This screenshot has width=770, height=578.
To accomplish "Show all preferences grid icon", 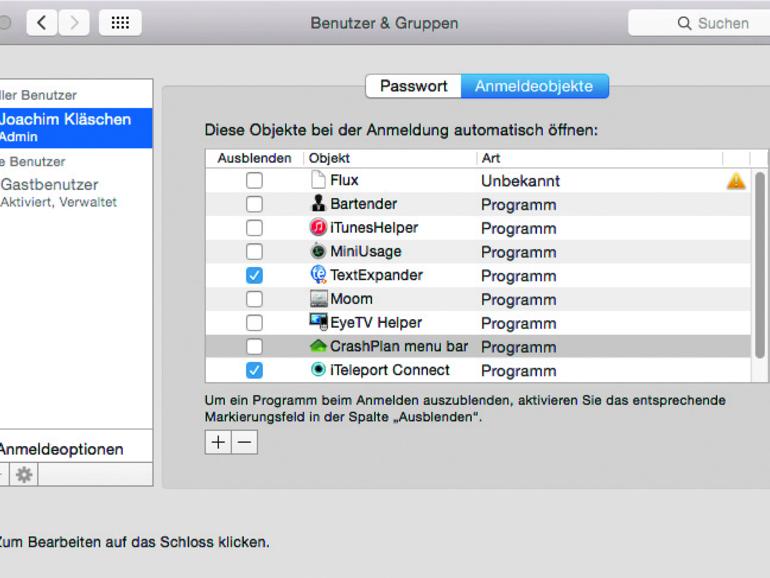I will 120,23.
